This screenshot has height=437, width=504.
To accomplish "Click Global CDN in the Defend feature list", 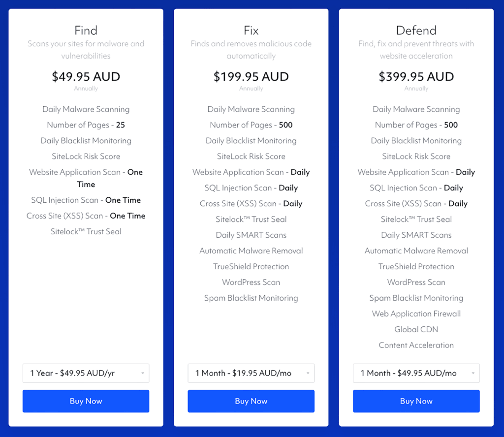I will (416, 329).
